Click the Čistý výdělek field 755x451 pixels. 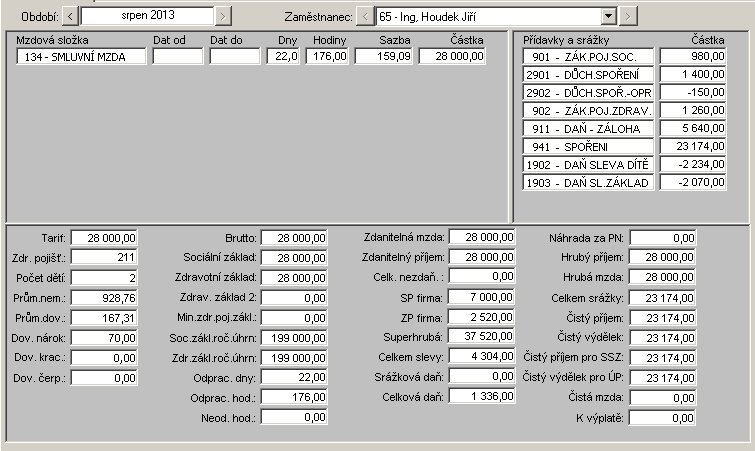pos(663,338)
